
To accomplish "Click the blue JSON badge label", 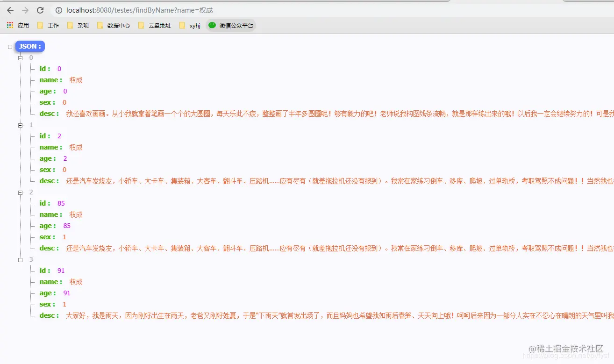I will [29, 46].
